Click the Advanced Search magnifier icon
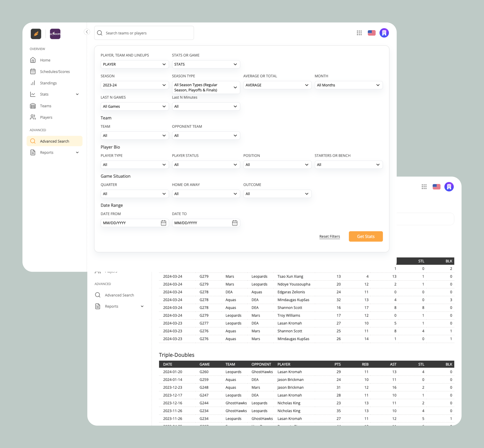Screen dimensions: 484x448 point(33,141)
